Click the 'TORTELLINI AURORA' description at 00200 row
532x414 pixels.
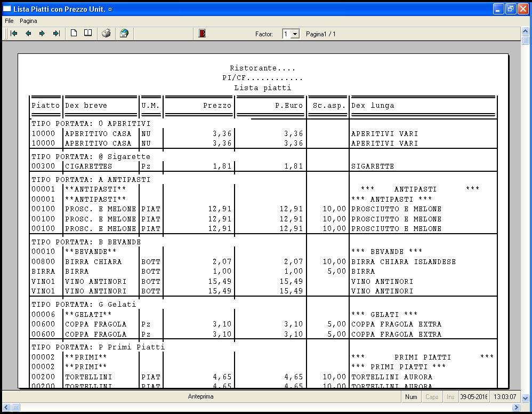(392, 377)
